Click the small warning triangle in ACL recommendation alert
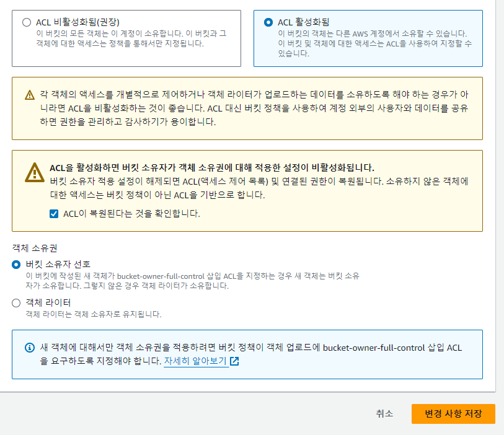504x435 pixels. coord(30,95)
